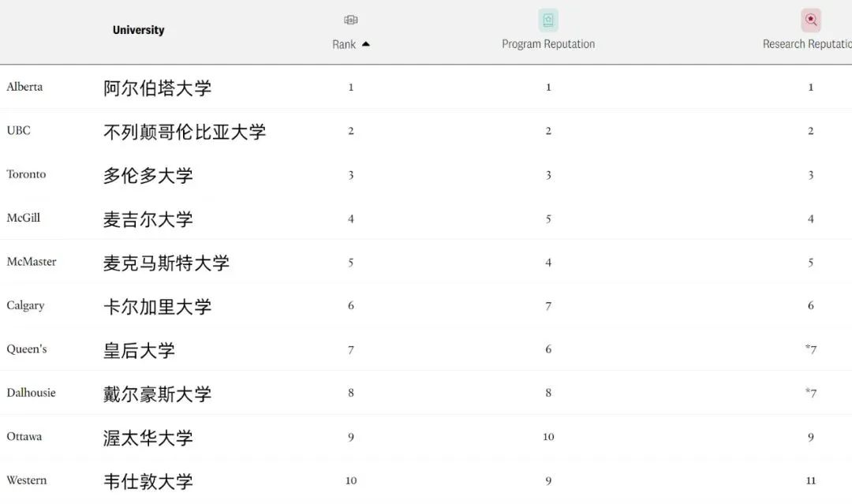Screen dimensions: 852x504
Task: Open the Ottawa university link
Action: coord(24,436)
